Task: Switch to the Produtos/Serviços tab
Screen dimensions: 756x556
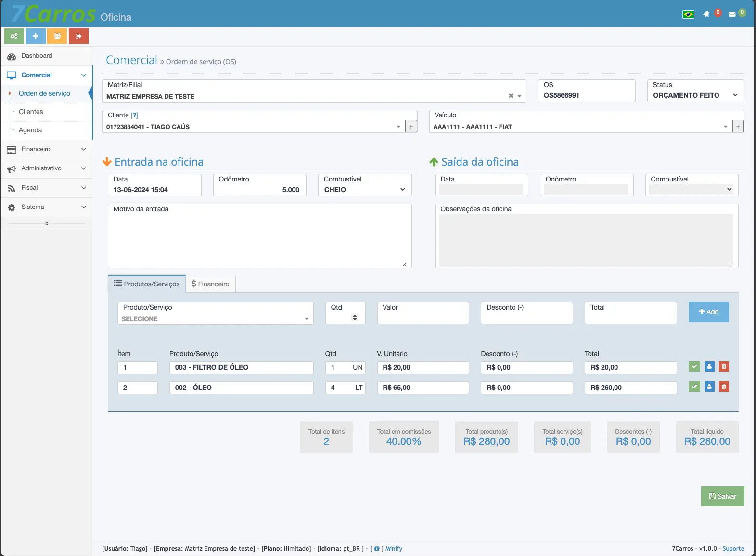Action: (147, 284)
